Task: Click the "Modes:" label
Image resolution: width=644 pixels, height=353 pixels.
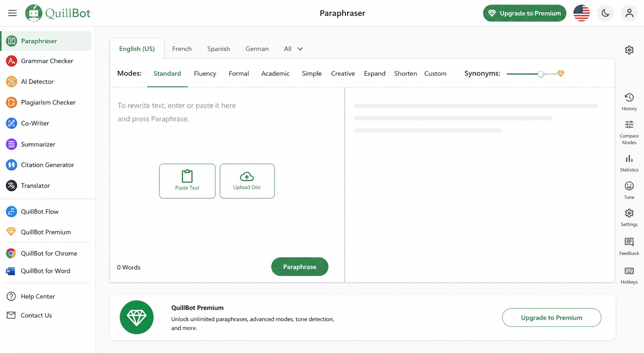Action: (129, 73)
